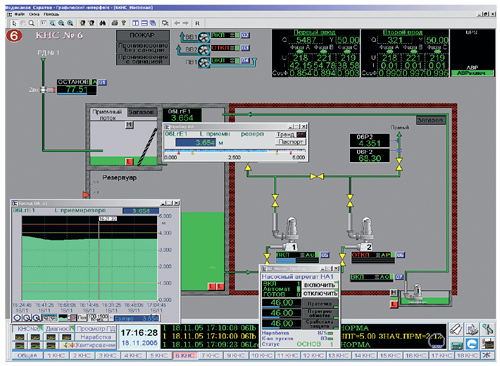The width and height of the screenshot is (500, 366).
Task: Click the blue 3.654 value field in popup
Action: click(196, 142)
